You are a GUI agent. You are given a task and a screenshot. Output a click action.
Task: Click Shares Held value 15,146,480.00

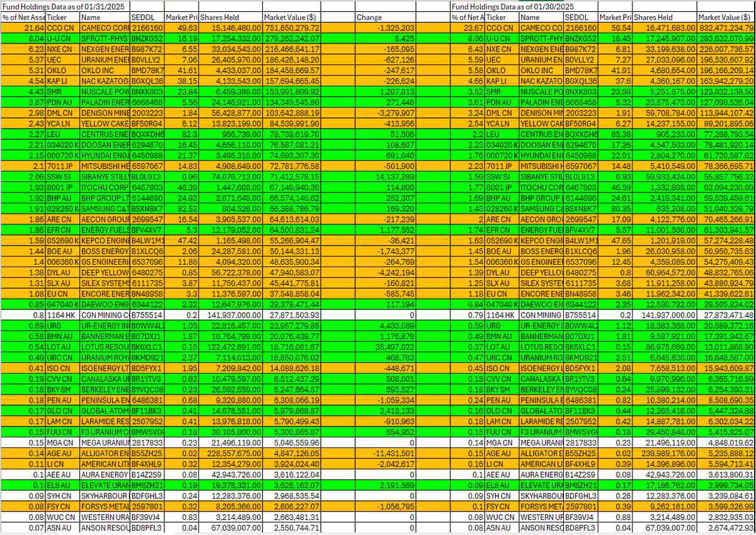pos(230,28)
